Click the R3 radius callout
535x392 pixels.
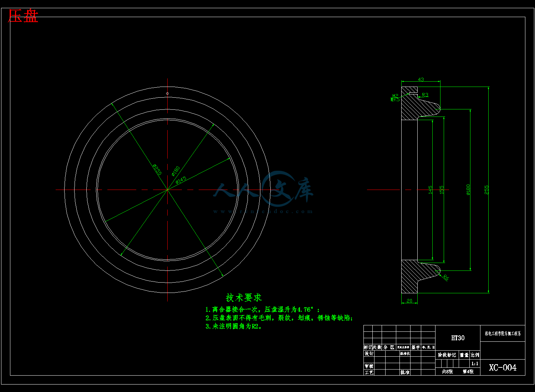[x=425, y=95]
